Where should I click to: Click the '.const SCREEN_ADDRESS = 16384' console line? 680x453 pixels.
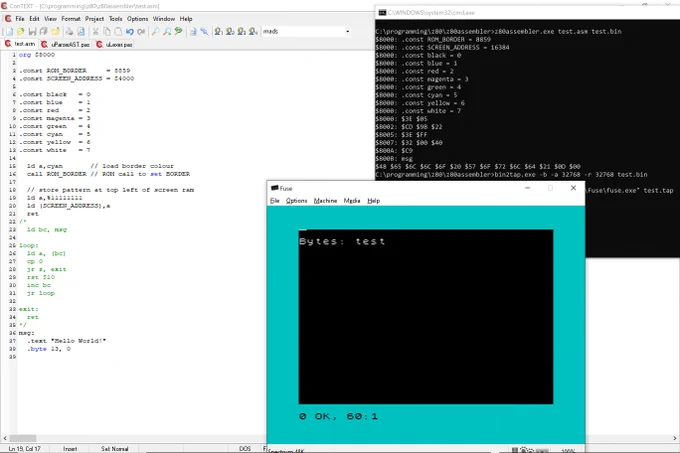point(442,47)
